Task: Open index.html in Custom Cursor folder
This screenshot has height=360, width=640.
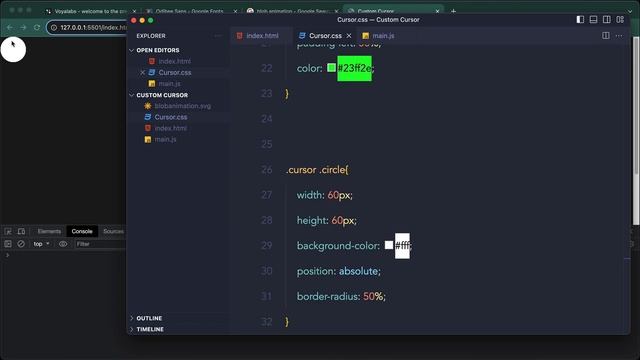Action: (171, 128)
